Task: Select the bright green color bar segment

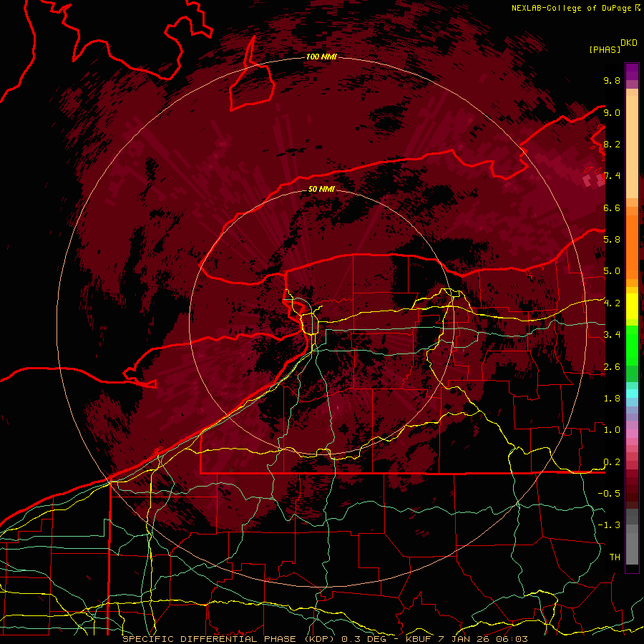Action: point(632,346)
